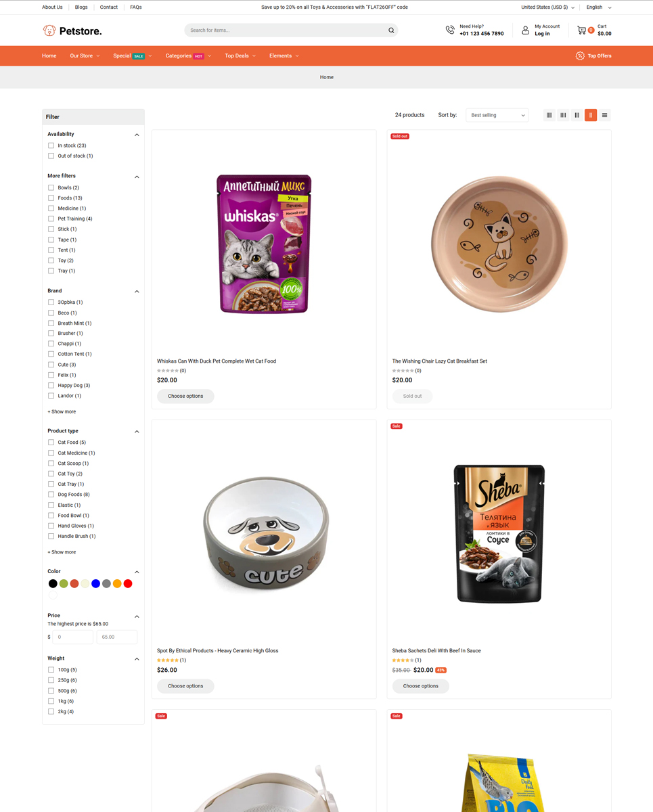Click the My Account user icon
The height and width of the screenshot is (812, 653).
click(525, 30)
